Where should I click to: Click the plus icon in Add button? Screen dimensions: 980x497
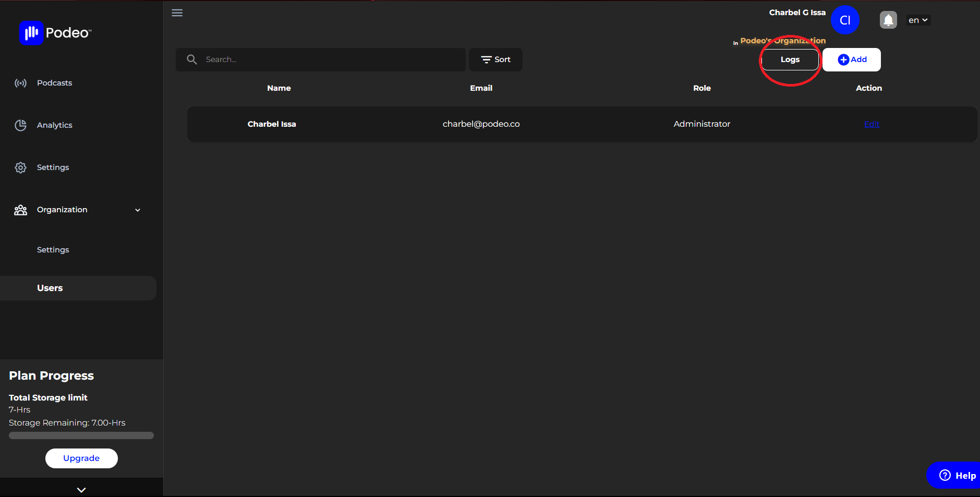coord(843,60)
